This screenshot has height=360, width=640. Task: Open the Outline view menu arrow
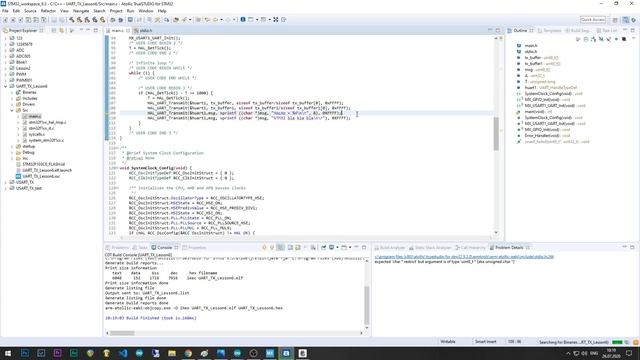(x=633, y=38)
